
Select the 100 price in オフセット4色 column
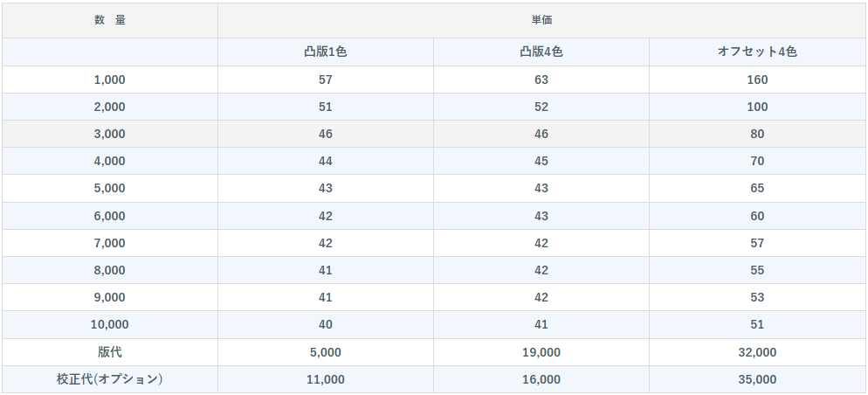coord(757,107)
